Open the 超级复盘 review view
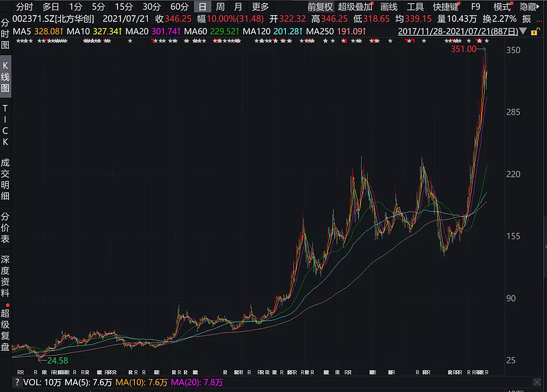Viewport: 547px width, 392px height. [x=5, y=330]
